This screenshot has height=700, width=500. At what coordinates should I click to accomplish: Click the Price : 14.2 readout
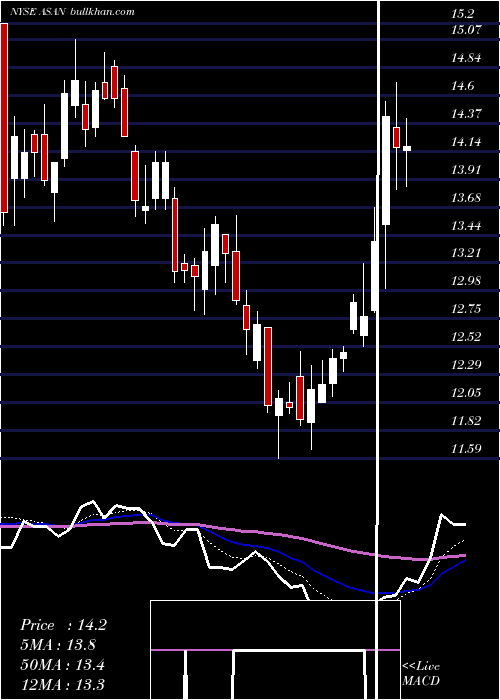click(x=63, y=625)
